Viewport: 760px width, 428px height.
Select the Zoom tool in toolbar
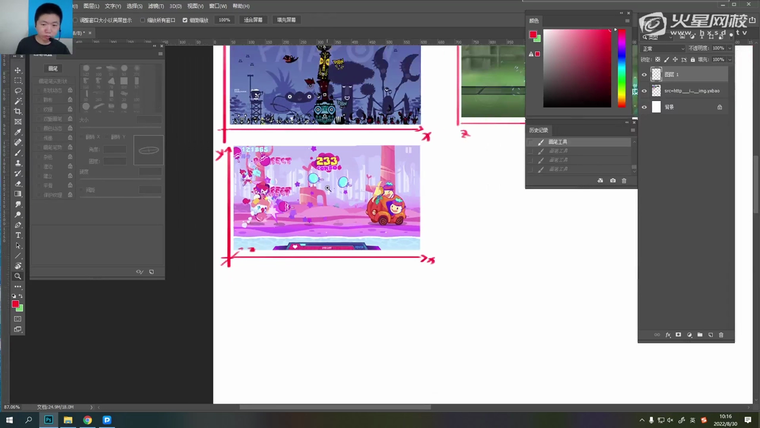18,276
